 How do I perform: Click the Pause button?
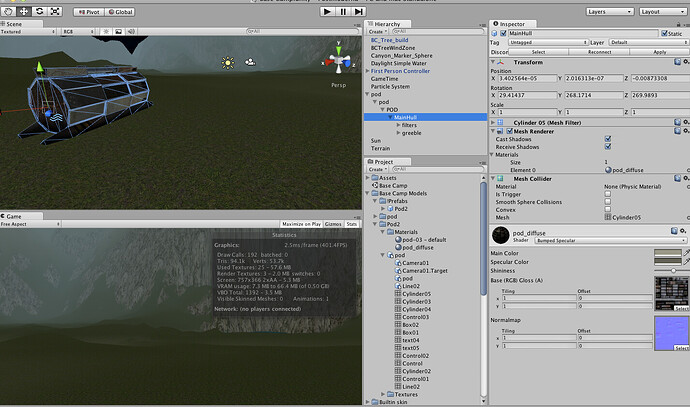tap(343, 11)
